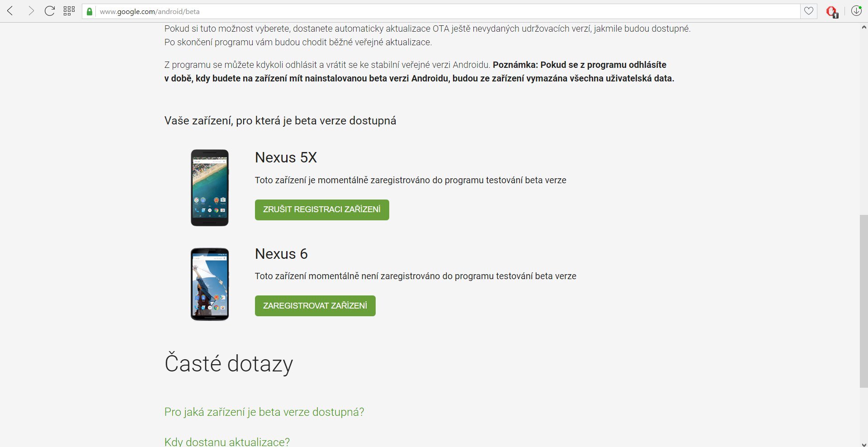
Task: Click the scrollbar up arrow
Action: 863,28
